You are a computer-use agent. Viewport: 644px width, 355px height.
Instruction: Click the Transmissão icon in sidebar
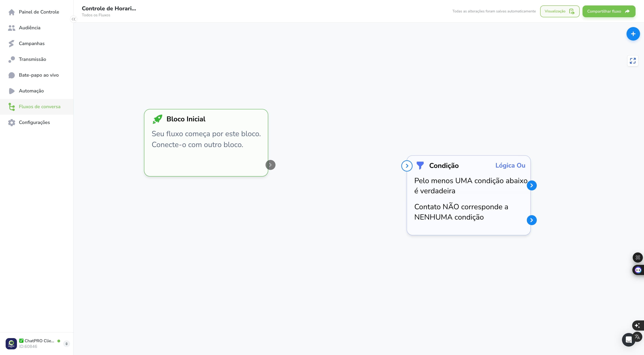pos(11,59)
